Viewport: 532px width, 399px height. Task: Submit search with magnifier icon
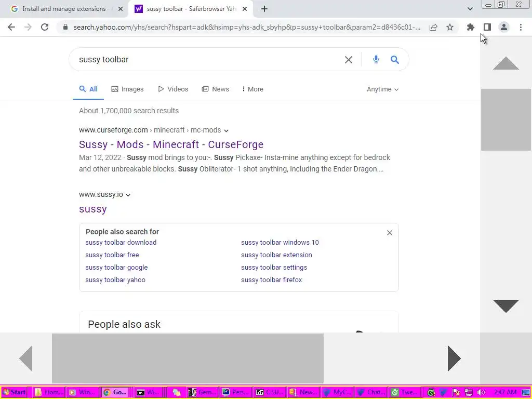click(395, 60)
